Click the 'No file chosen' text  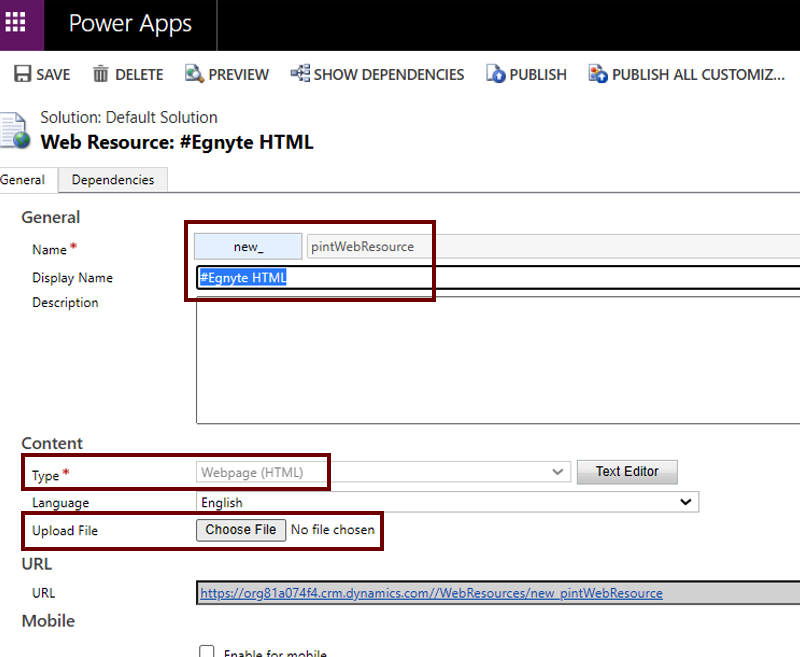point(333,530)
